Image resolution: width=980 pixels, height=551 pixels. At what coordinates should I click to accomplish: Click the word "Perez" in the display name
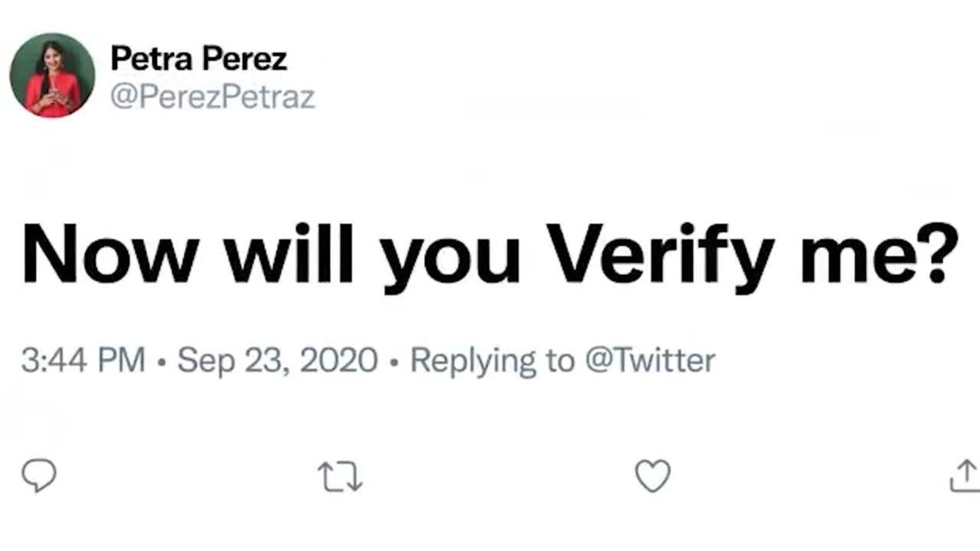[244, 58]
